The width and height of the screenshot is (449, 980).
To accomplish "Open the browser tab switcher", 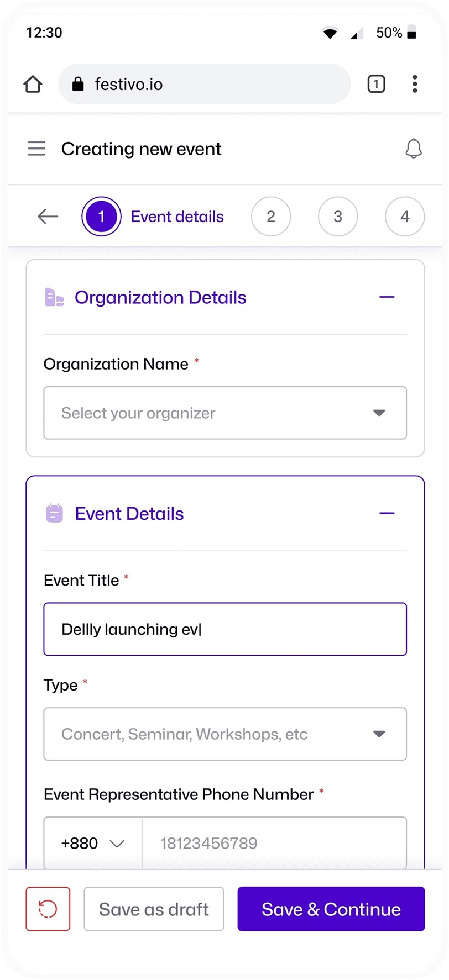I will click(x=376, y=84).
